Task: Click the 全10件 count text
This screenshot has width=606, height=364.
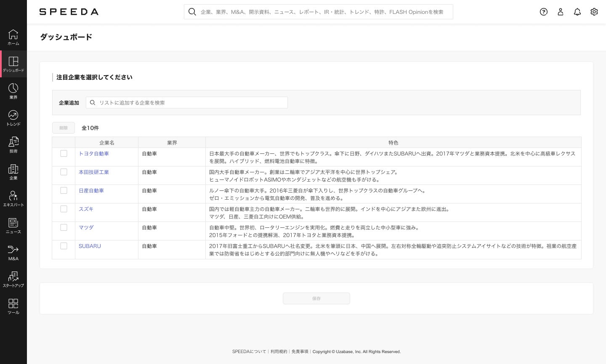Action: tap(90, 128)
